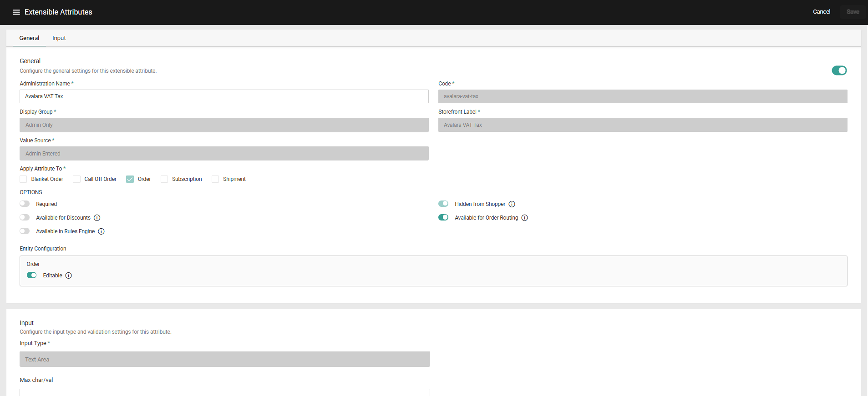This screenshot has height=396, width=868.
Task: Focus the Max char/val input field
Action: click(x=225, y=392)
